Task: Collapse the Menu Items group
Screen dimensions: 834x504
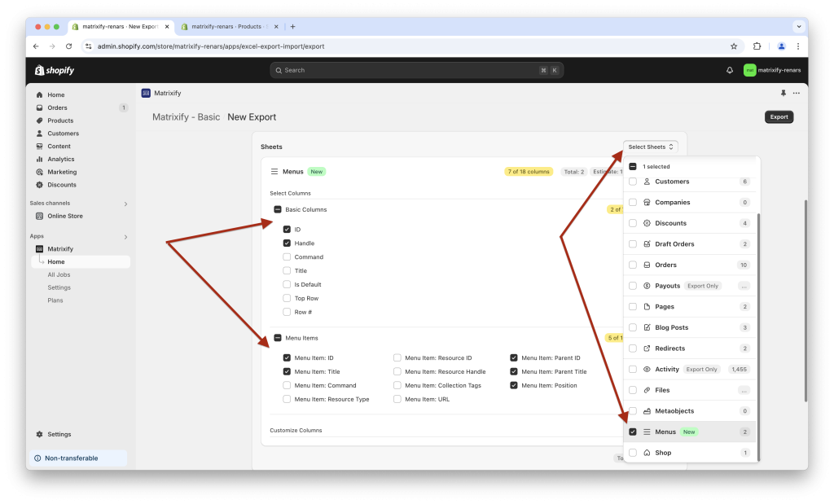Action: (x=276, y=337)
